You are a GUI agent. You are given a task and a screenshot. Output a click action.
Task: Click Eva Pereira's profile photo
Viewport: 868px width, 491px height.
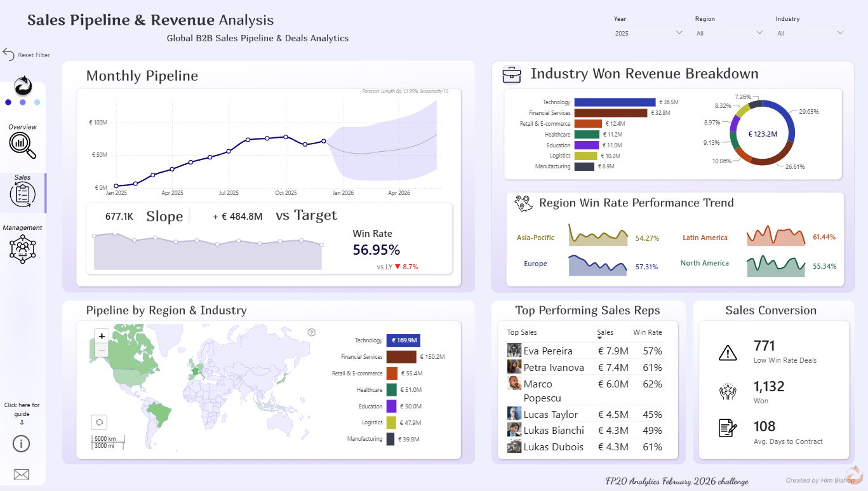pyautogui.click(x=514, y=350)
